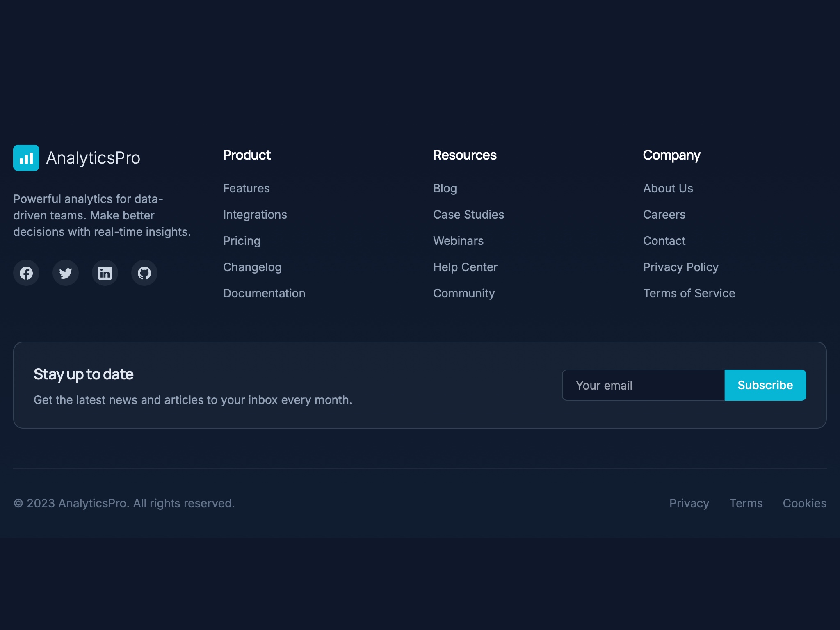Screen dimensions: 840x630
Task: Open the Twitter social icon
Action: pyautogui.click(x=65, y=272)
